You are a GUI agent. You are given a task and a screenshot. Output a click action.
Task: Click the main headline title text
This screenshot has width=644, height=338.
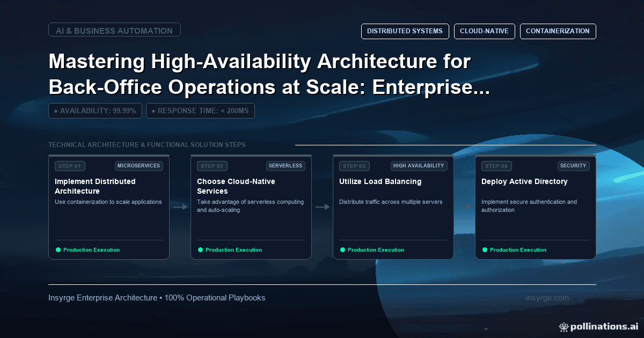pyautogui.click(x=269, y=74)
